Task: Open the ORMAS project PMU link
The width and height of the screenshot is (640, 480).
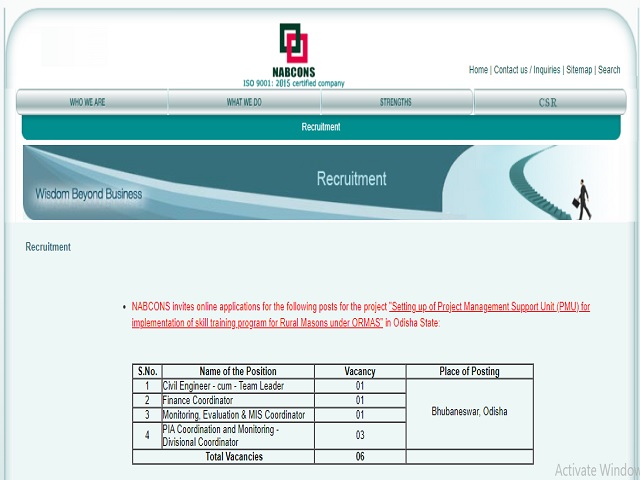Action: pyautogui.click(x=361, y=315)
